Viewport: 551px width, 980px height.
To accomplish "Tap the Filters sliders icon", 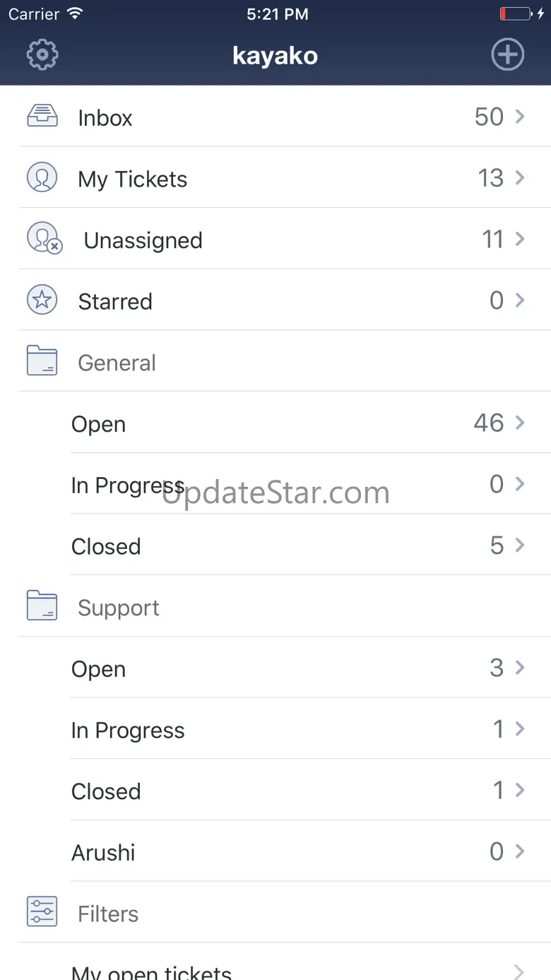I will pos(42,912).
